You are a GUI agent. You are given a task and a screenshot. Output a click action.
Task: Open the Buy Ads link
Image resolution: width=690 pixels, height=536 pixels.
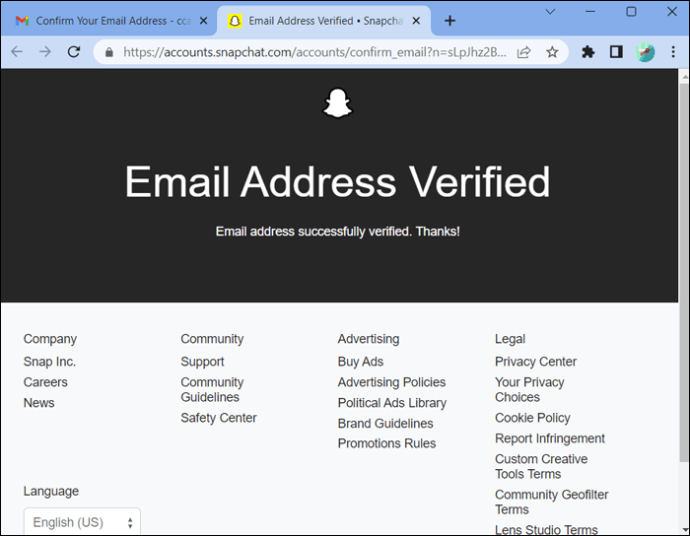(360, 362)
